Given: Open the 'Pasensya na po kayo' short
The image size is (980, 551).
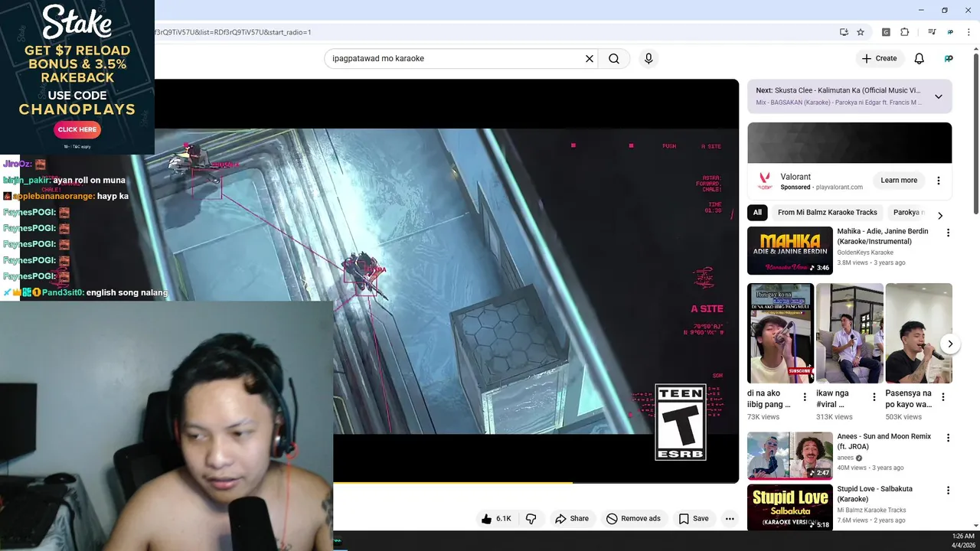Looking at the screenshot, I should coord(919,333).
